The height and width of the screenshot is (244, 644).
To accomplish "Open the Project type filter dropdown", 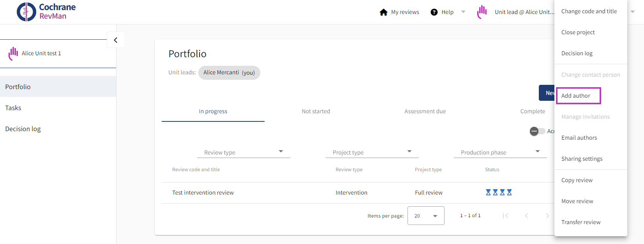I will [372, 152].
